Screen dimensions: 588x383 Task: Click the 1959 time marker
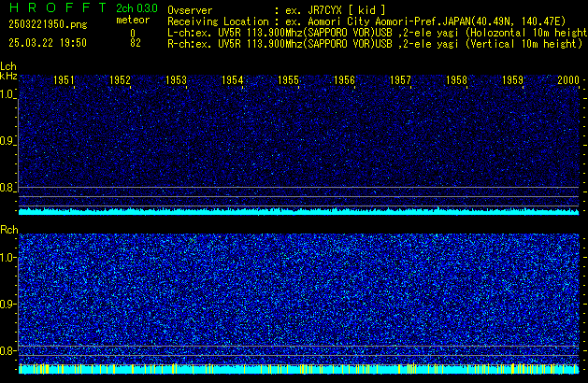click(x=512, y=79)
